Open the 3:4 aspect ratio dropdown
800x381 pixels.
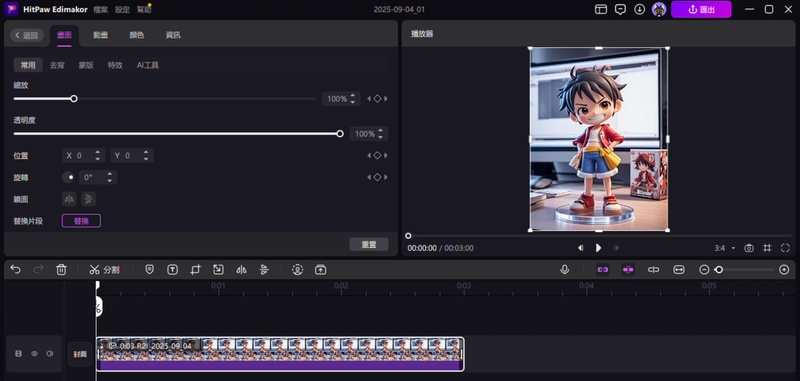726,248
